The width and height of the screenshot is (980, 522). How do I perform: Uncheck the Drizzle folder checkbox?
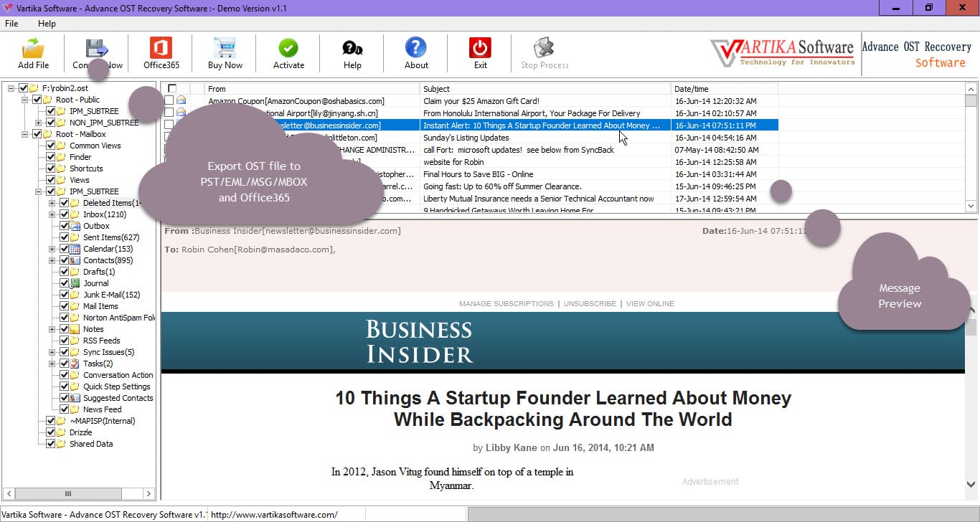[x=51, y=432]
